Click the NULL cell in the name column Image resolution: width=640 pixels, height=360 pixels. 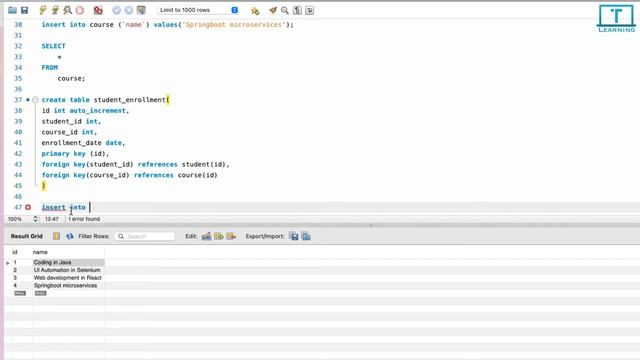click(40, 293)
